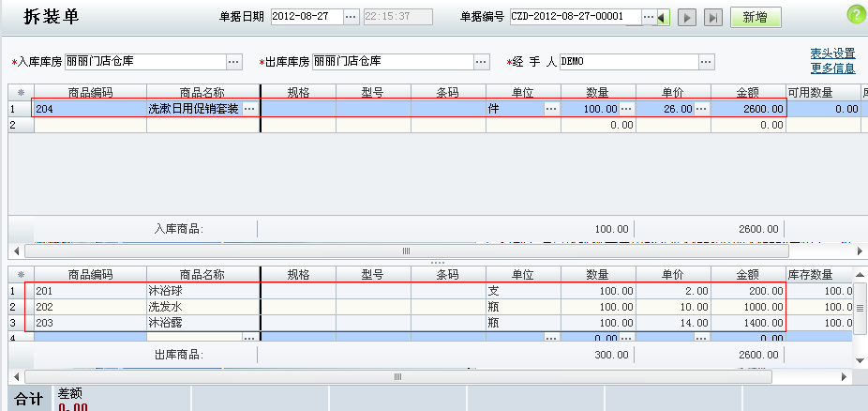Select inbound cell with code 204
The image size is (868, 411).
[x=90, y=109]
